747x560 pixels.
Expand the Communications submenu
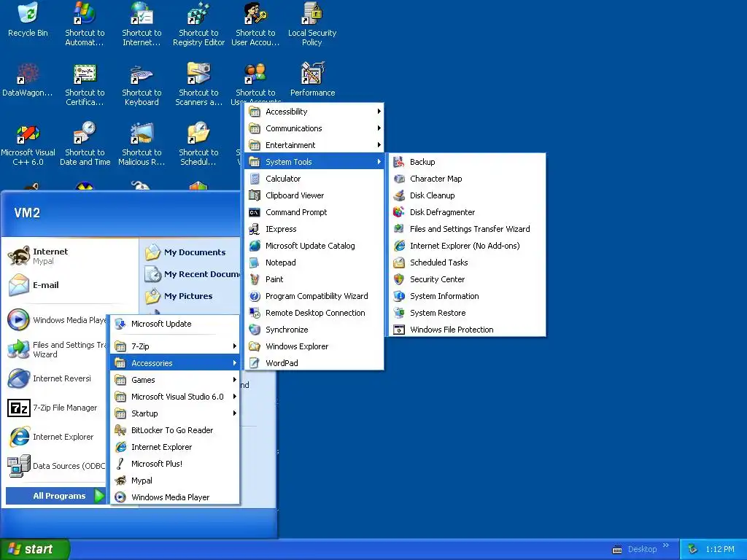(314, 128)
